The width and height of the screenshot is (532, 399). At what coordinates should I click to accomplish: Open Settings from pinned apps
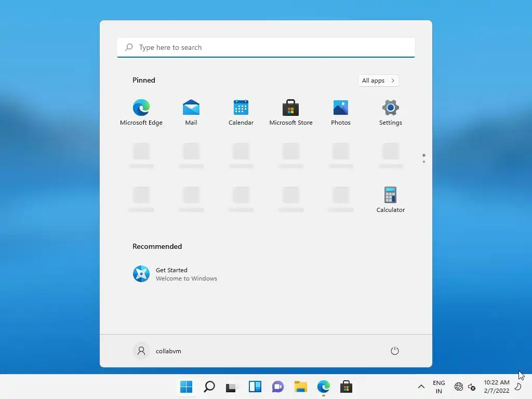[391, 112]
